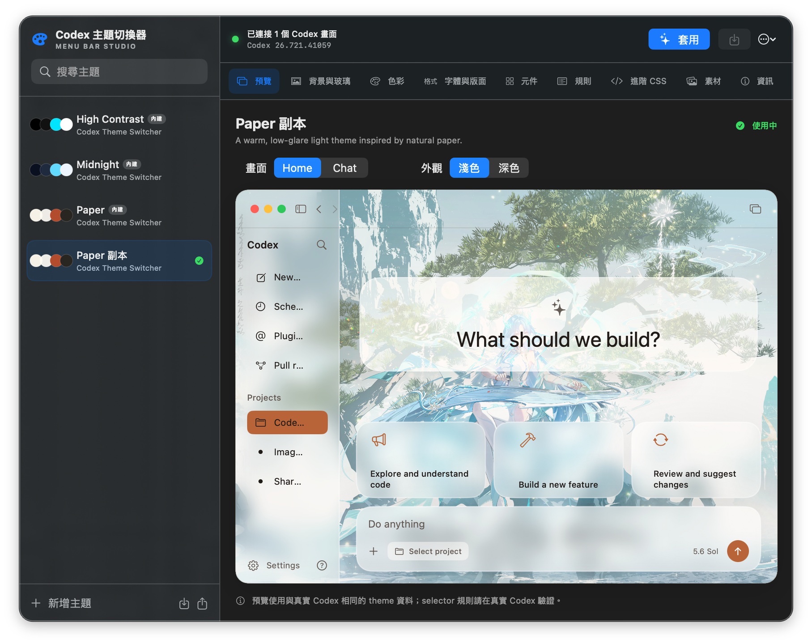Open the 色彩 tab
Screen dimensions: 812x644
387,81
